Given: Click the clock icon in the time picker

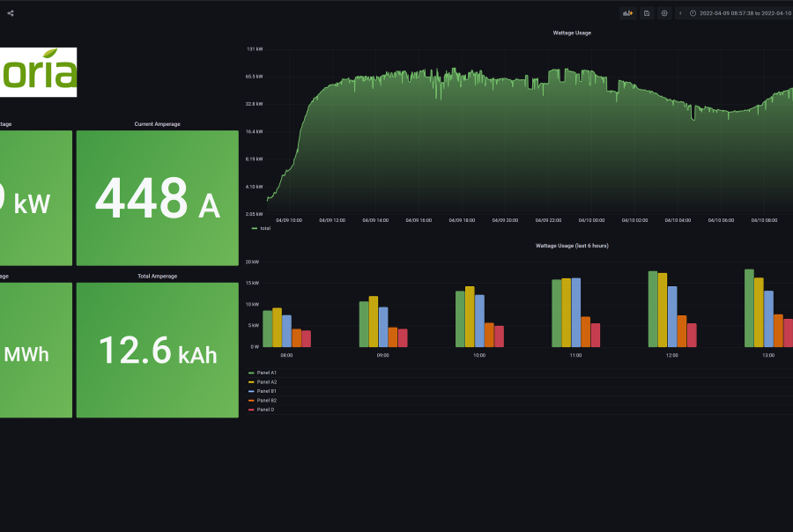Looking at the screenshot, I should (x=693, y=13).
